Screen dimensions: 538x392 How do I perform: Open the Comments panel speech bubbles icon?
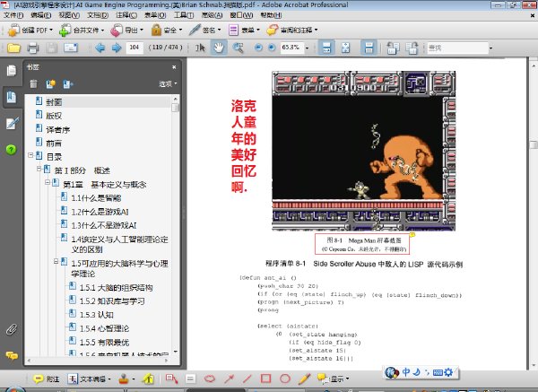click(x=12, y=355)
